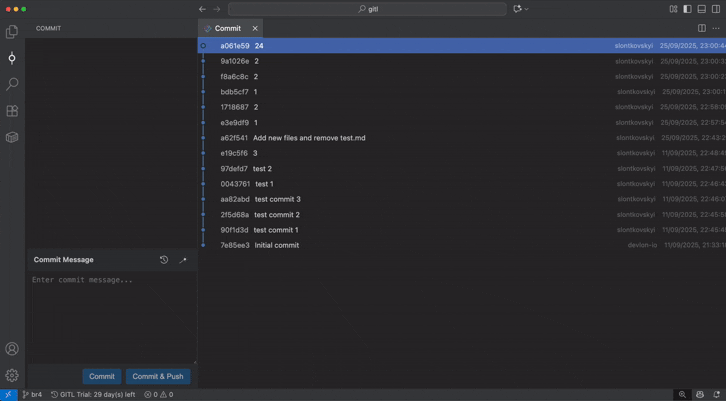
Task: Open the Copilot chat dropdown in title bar
Action: [521, 9]
